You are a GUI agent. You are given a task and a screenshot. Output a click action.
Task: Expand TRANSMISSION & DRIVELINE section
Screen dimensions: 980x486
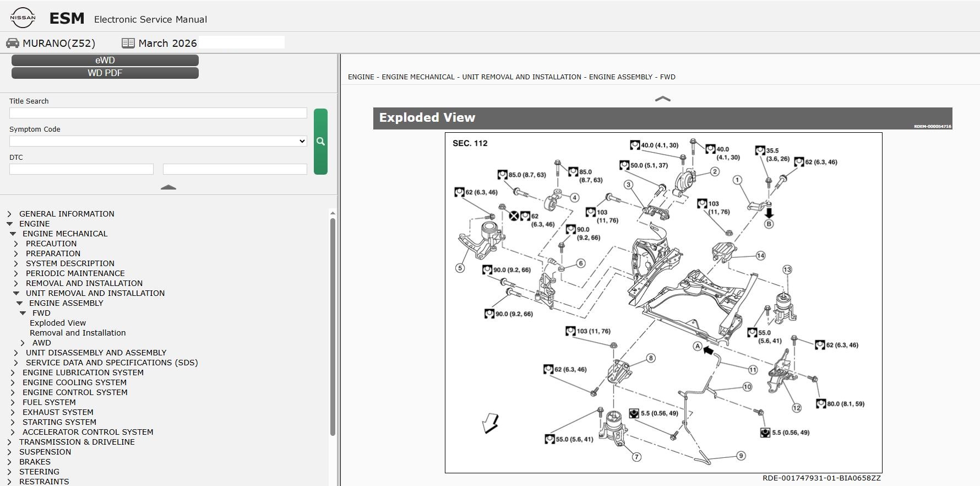9,442
